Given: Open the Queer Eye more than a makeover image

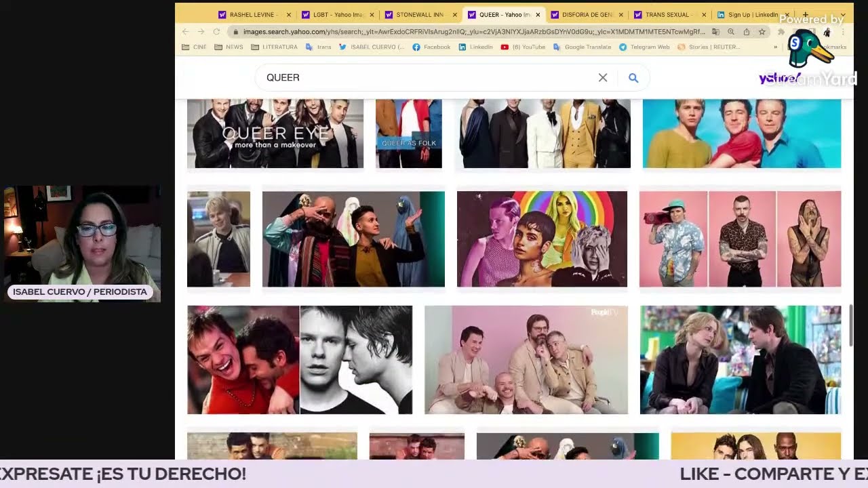Looking at the screenshot, I should [275, 134].
